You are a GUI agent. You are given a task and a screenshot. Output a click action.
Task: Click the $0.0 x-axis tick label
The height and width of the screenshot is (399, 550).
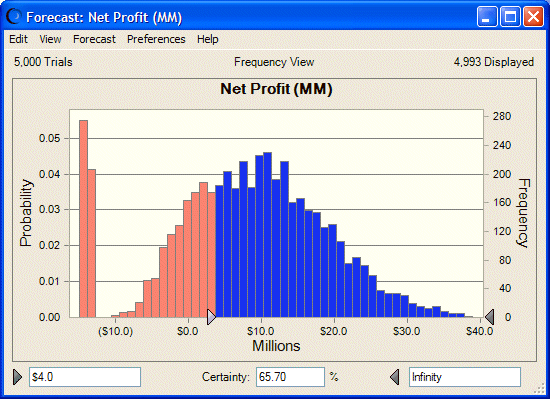pyautogui.click(x=188, y=331)
